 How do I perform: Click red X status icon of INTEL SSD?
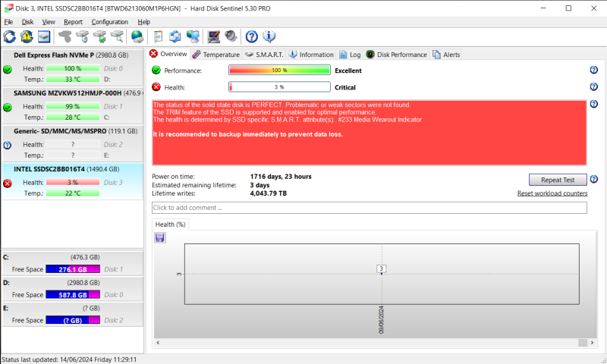8,184
